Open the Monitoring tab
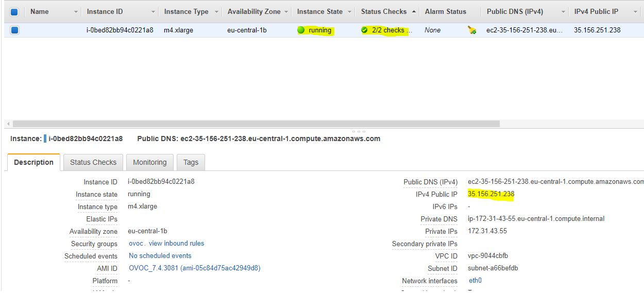The width and height of the screenshot is (644, 293). coord(149,162)
